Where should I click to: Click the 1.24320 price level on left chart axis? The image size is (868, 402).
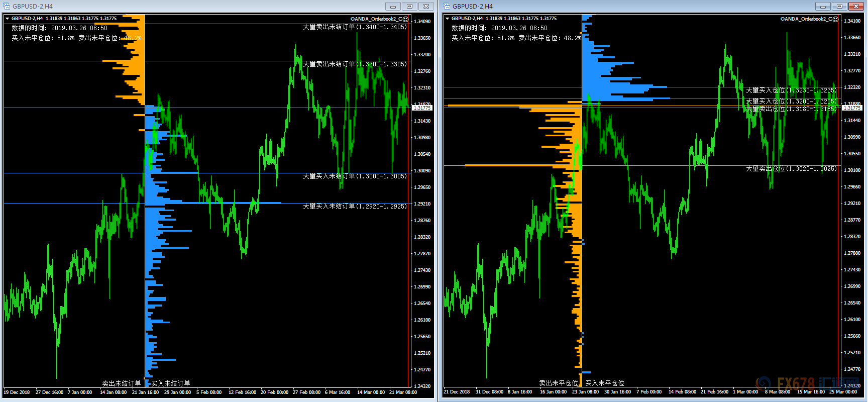pyautogui.click(x=422, y=386)
